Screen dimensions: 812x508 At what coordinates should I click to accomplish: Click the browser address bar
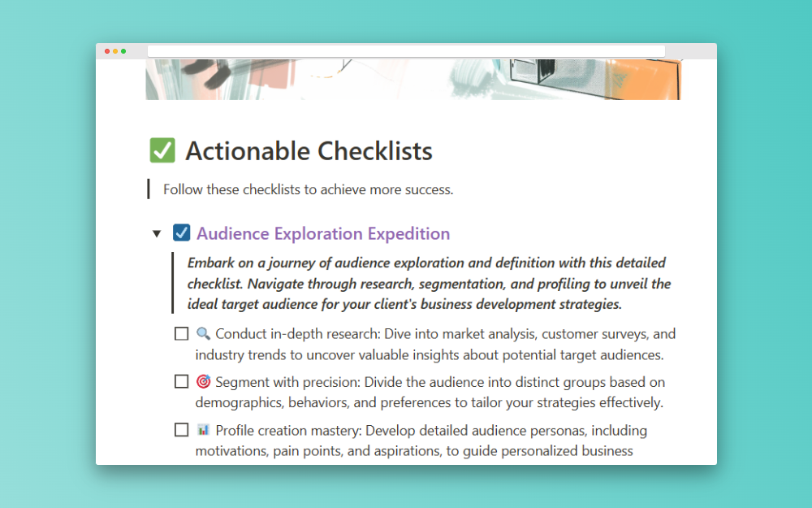click(x=406, y=51)
